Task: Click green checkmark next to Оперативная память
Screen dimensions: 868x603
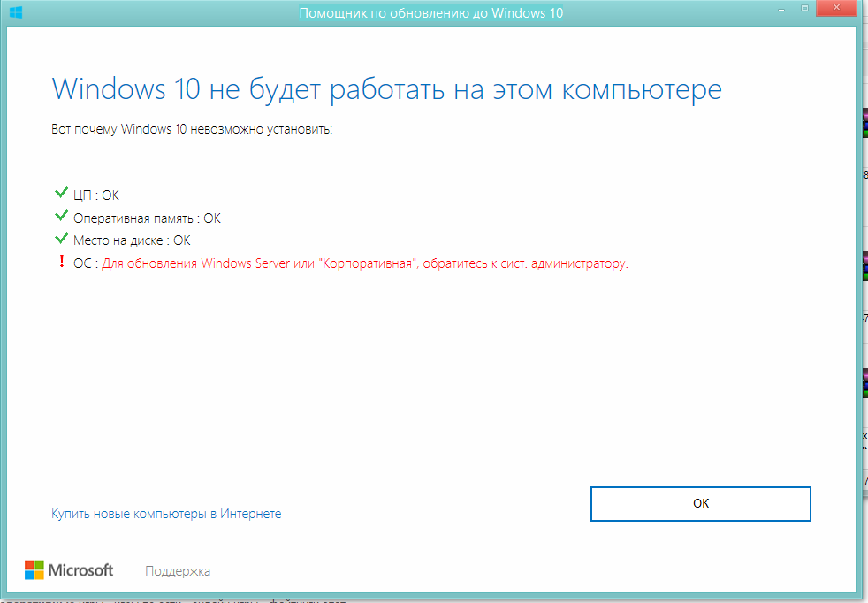Action: click(62, 215)
